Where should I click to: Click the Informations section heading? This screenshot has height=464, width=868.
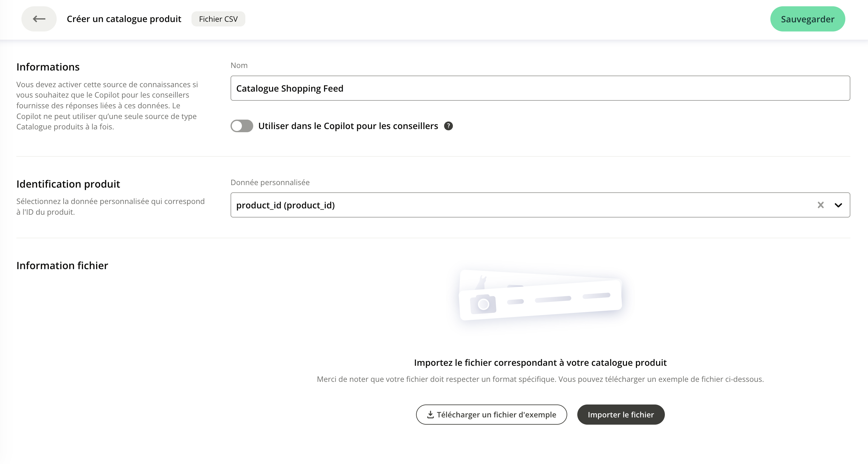48,67
